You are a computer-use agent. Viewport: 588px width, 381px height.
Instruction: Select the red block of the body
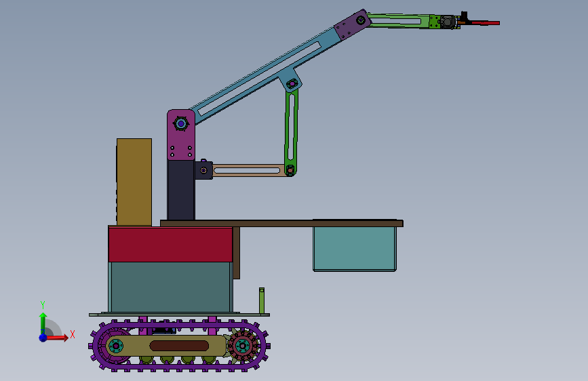[170, 245]
